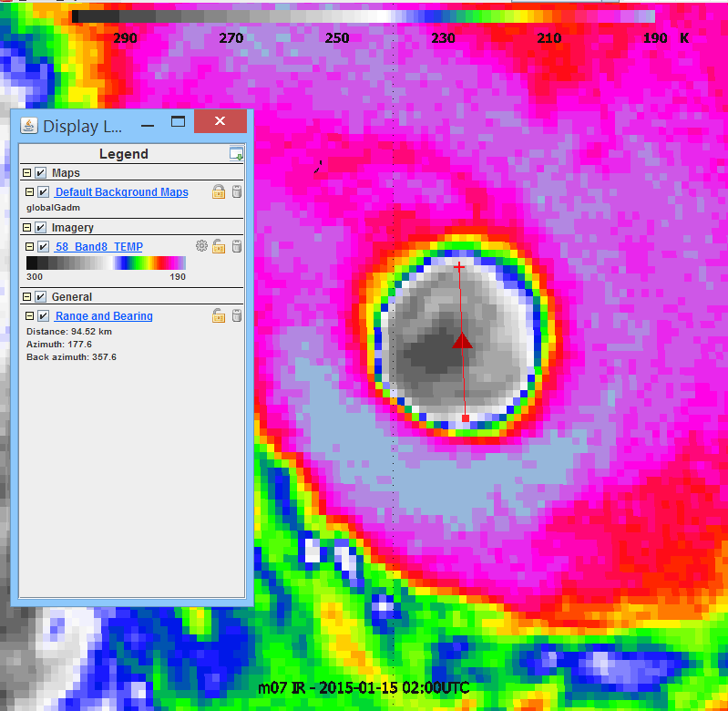The width and height of the screenshot is (728, 711).
Task: Uncheck the General category checkbox
Action: (x=40, y=297)
